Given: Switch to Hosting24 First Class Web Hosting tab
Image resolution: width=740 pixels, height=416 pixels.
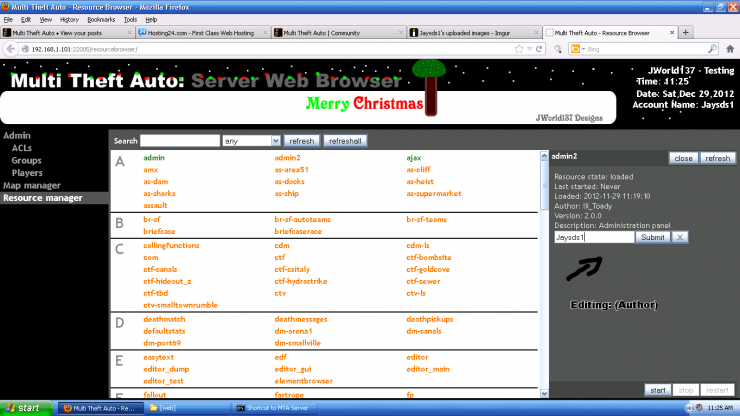Looking at the screenshot, I should 201,33.
